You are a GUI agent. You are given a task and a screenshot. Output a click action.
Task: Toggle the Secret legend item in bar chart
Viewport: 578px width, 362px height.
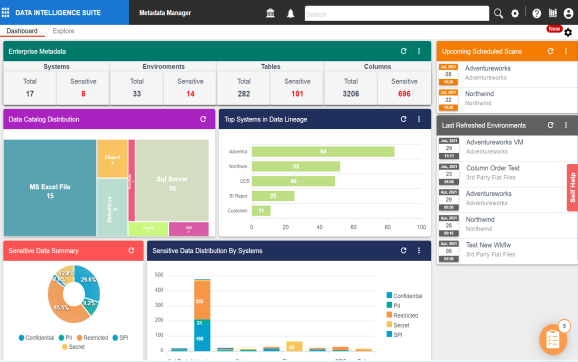point(398,325)
